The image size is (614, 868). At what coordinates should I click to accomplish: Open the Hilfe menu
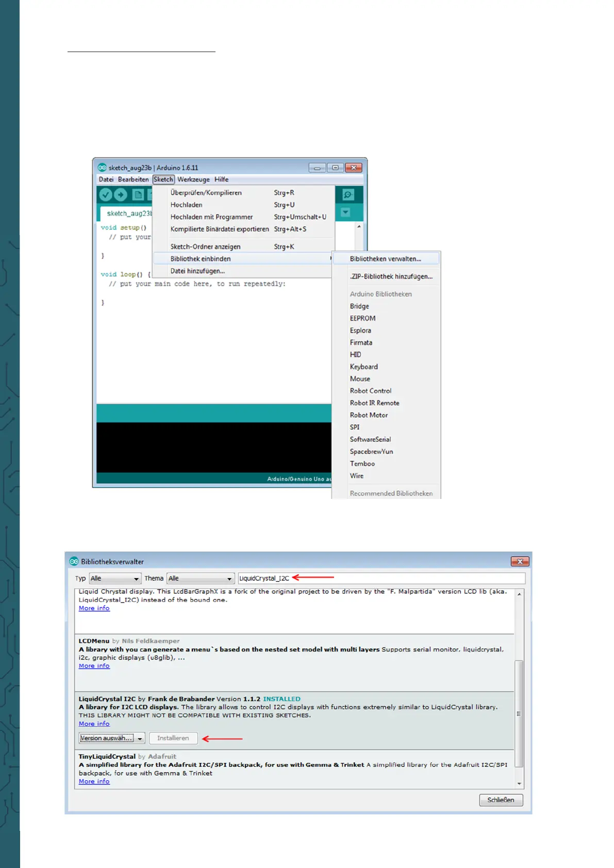[x=222, y=179]
